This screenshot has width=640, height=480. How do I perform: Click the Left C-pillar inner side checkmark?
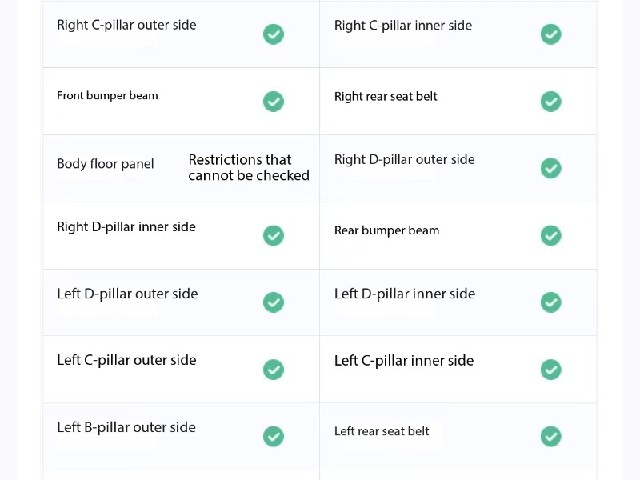coord(551,369)
